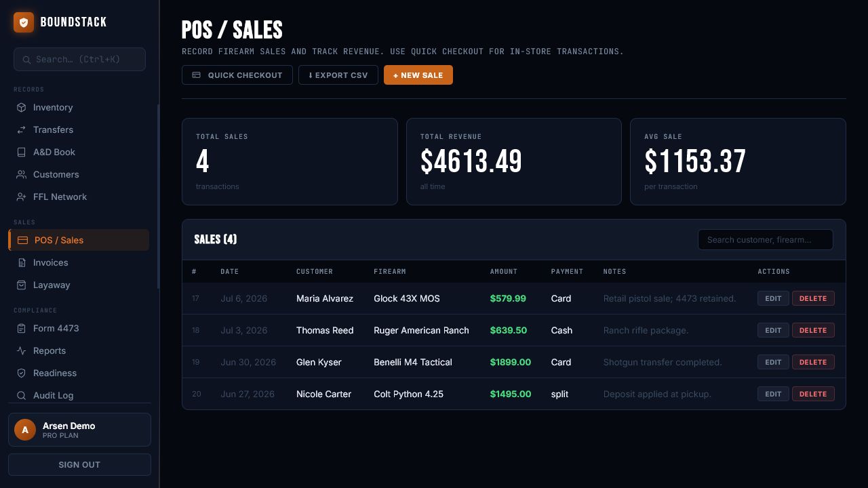Click the Customers people icon
868x488 pixels.
click(x=22, y=174)
